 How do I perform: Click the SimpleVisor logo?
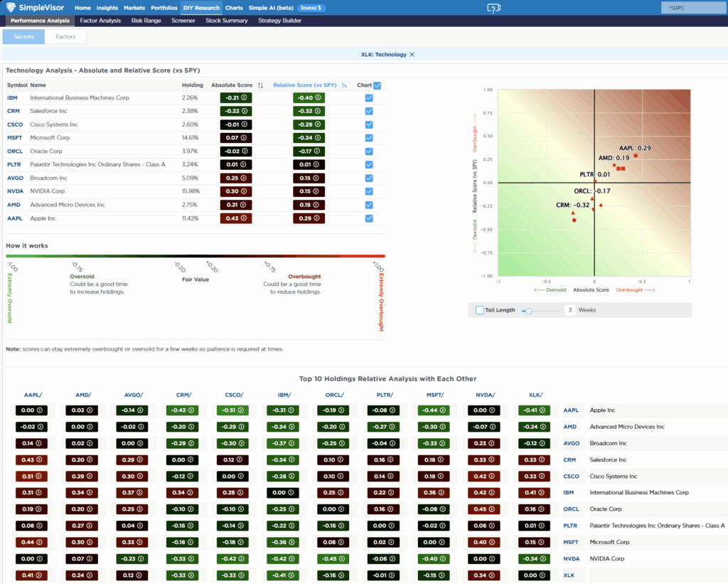tap(33, 7)
